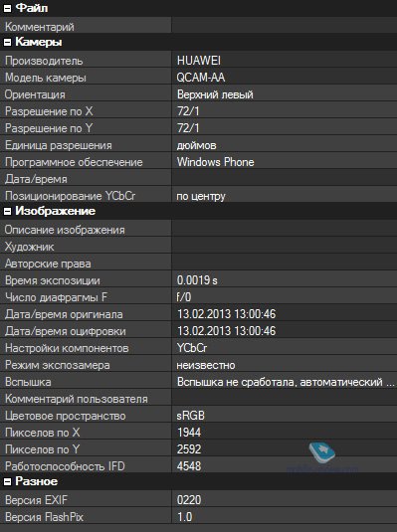This screenshot has height=532, width=397.
Task: Select the Программное обеспечение Windows Phone value
Action: [x=215, y=162]
